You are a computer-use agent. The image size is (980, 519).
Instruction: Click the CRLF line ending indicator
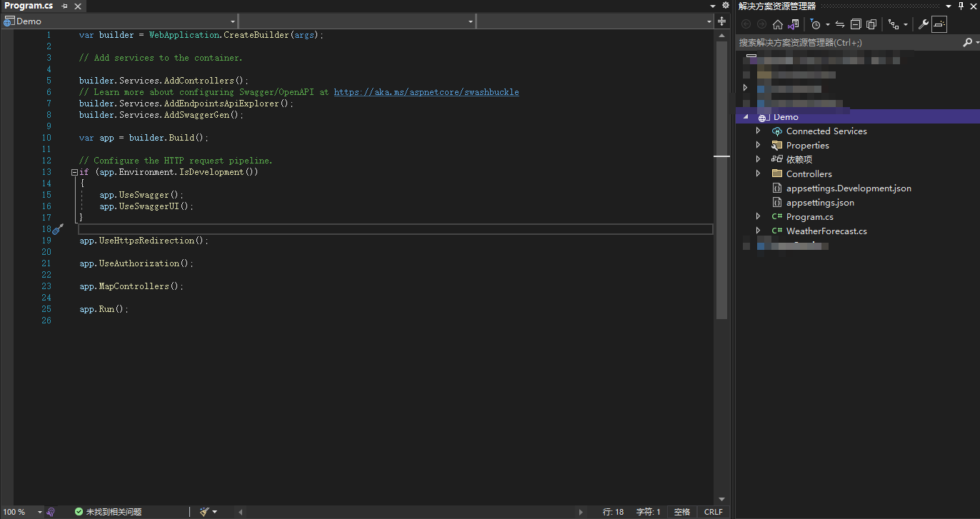(x=714, y=512)
